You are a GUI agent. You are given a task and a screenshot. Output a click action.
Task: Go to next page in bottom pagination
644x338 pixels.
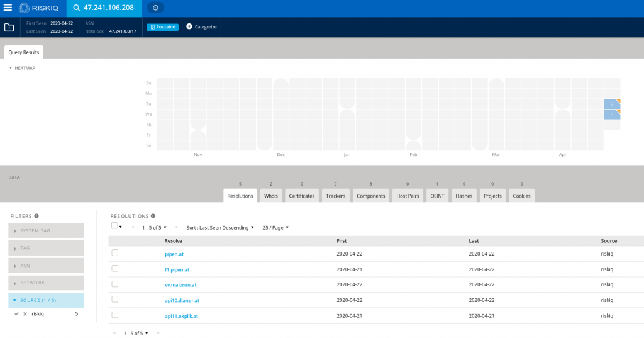tap(158, 333)
